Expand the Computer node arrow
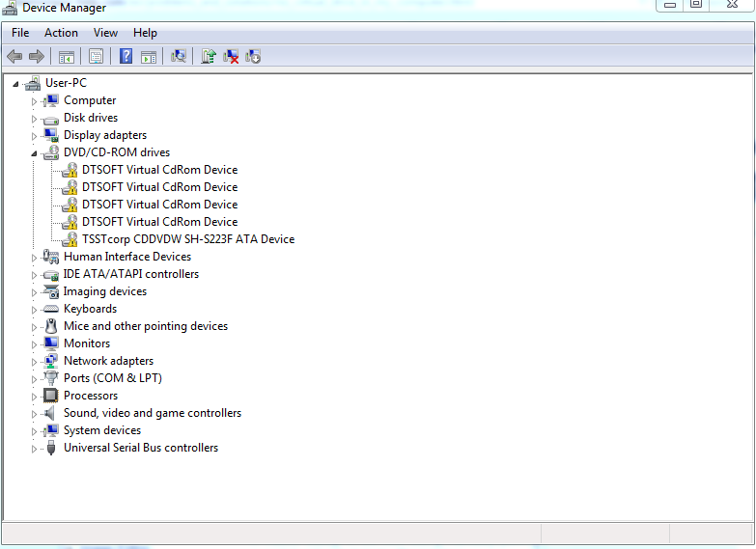 tap(34, 101)
